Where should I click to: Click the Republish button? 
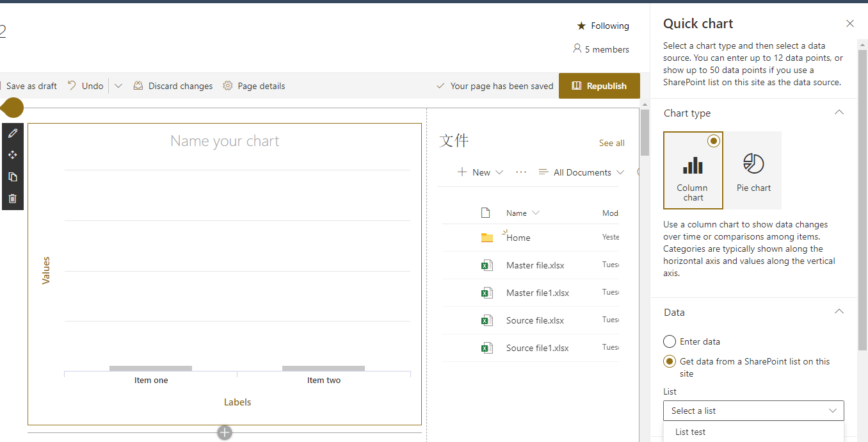[x=599, y=86]
